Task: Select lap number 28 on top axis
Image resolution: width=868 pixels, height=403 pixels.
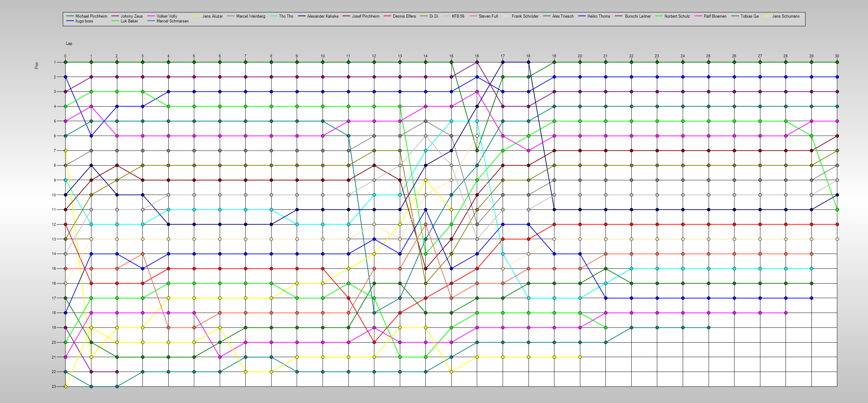Action: coord(786,56)
